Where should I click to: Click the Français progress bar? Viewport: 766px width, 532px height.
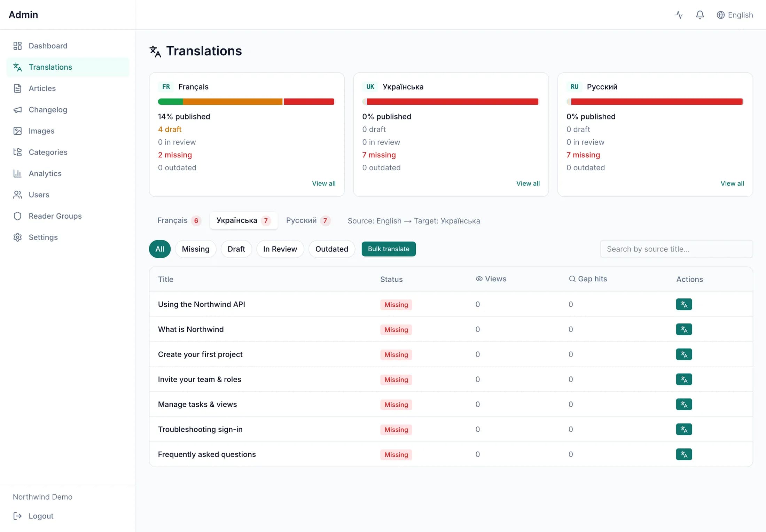[x=246, y=102]
